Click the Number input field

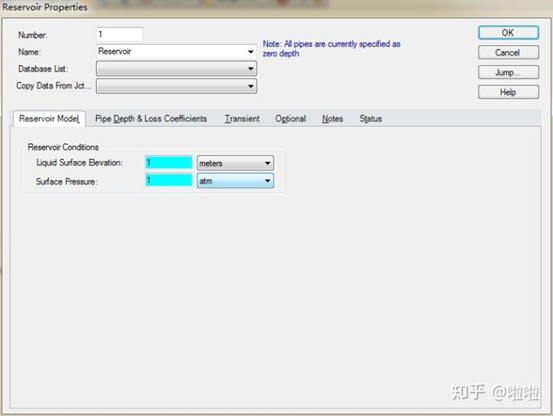[120, 34]
